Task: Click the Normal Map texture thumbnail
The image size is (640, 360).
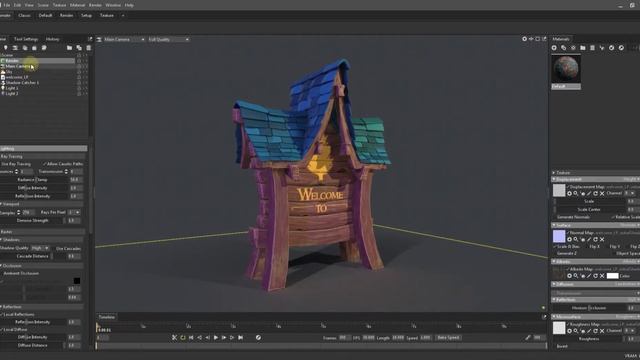Action: pos(559,236)
